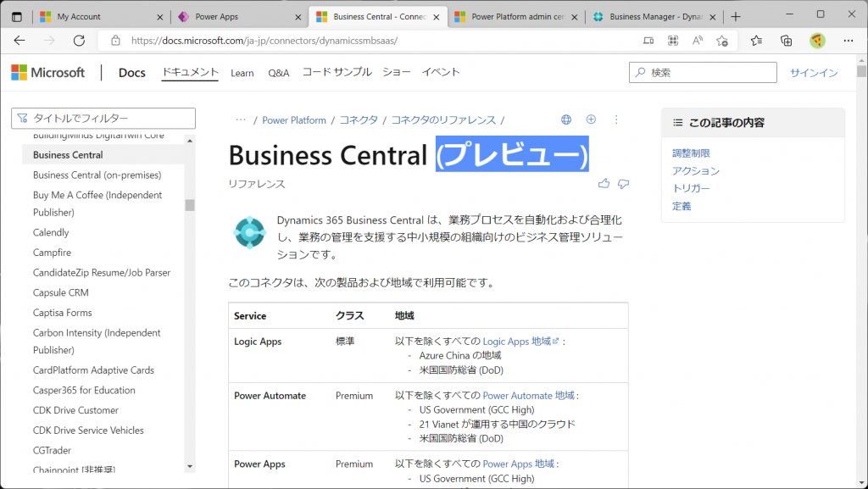The image size is (868, 489).
Task: Select the イベント menu item
Action: coord(441,72)
